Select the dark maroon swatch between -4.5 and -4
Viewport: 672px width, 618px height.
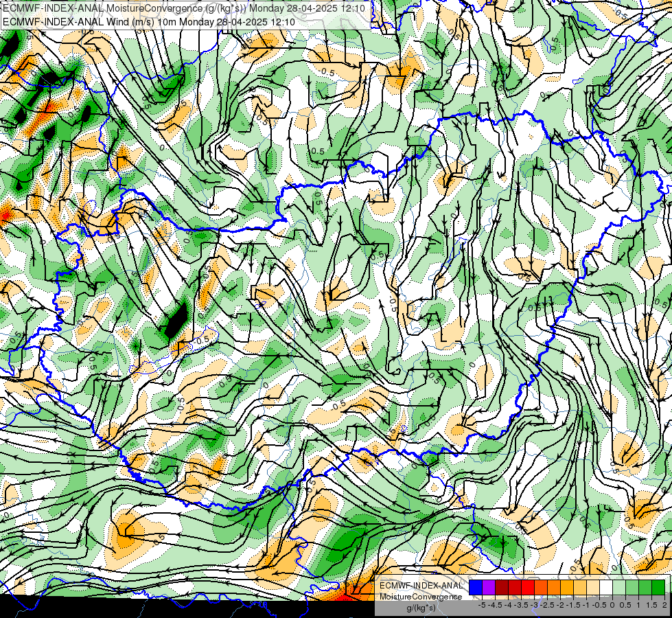(x=502, y=588)
